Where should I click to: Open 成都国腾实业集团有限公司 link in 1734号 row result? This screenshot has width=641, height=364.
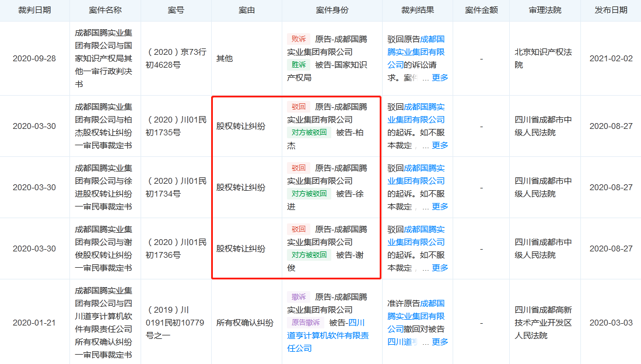pyautogui.click(x=416, y=174)
